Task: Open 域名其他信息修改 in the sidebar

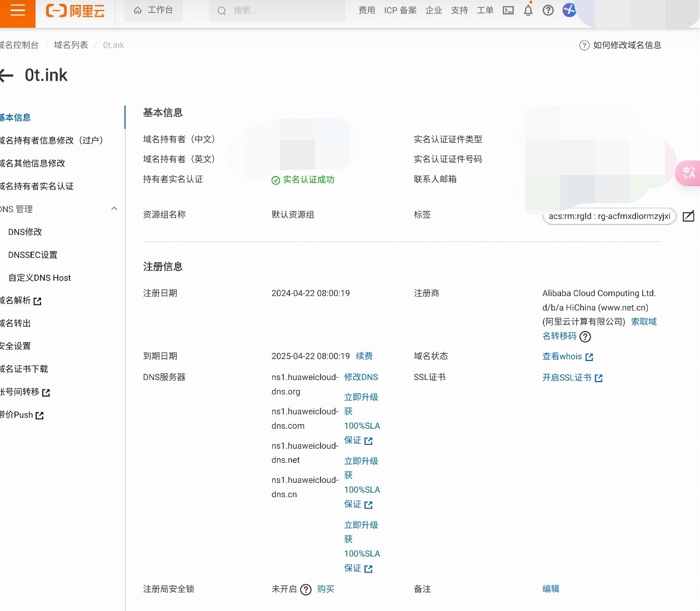Action: (33, 163)
